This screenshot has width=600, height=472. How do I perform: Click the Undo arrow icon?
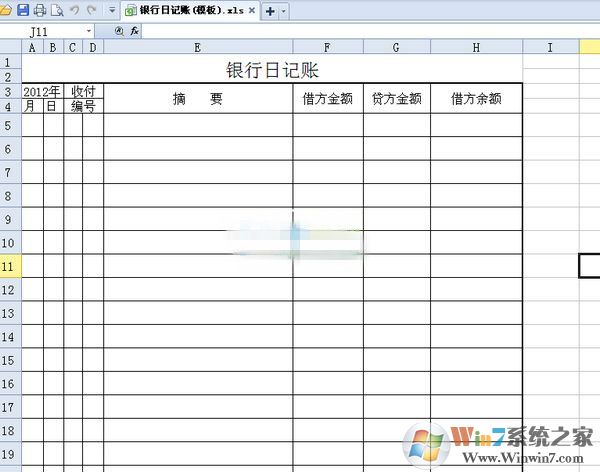(x=75, y=10)
